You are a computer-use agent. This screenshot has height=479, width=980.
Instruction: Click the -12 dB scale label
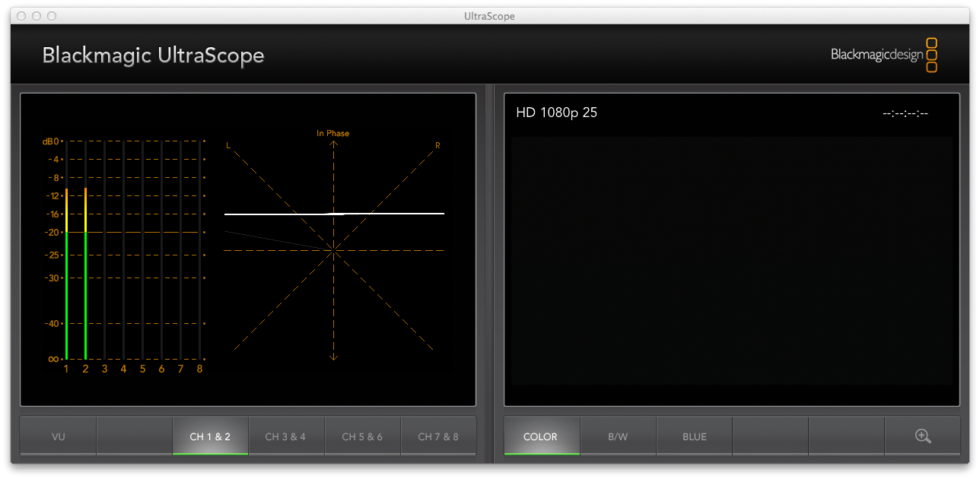52,196
